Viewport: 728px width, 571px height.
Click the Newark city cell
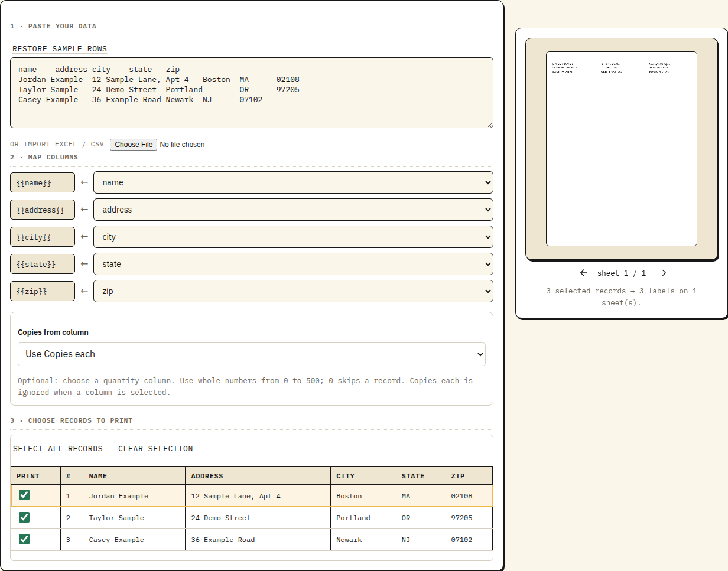click(363, 540)
